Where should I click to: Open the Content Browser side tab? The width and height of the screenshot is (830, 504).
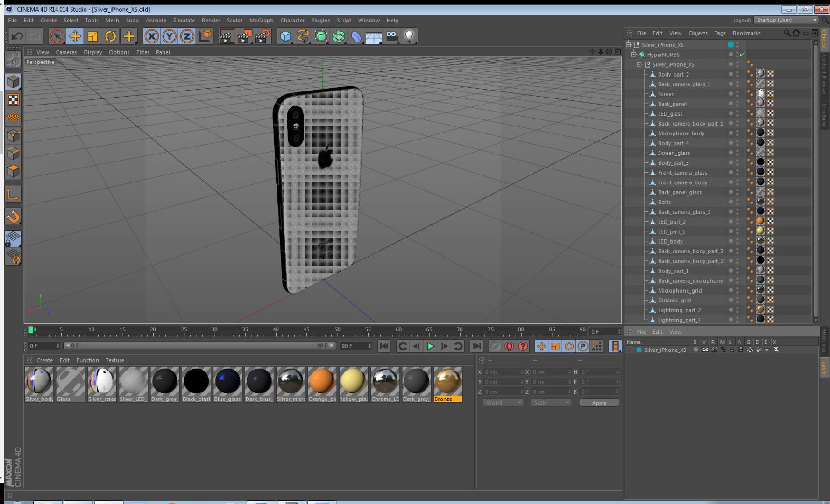tap(824, 74)
